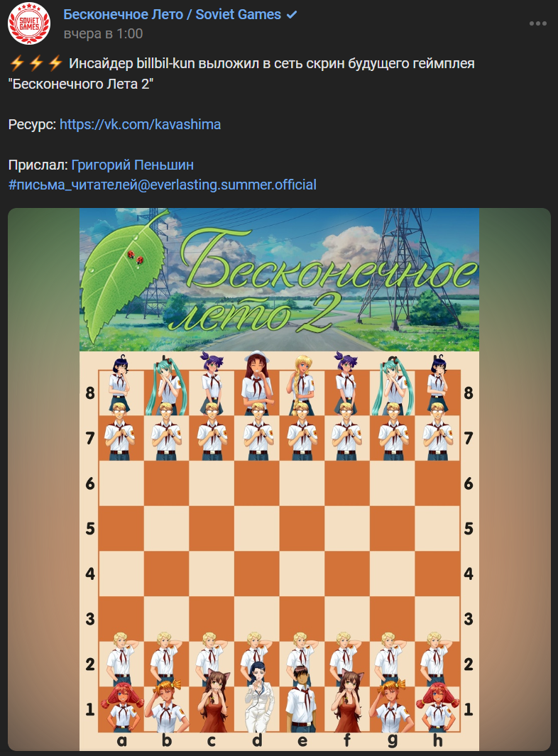Viewport: 558px width, 756px height.
Task: Open the Бесконечное лето 2 banner image
Action: pyautogui.click(x=279, y=279)
